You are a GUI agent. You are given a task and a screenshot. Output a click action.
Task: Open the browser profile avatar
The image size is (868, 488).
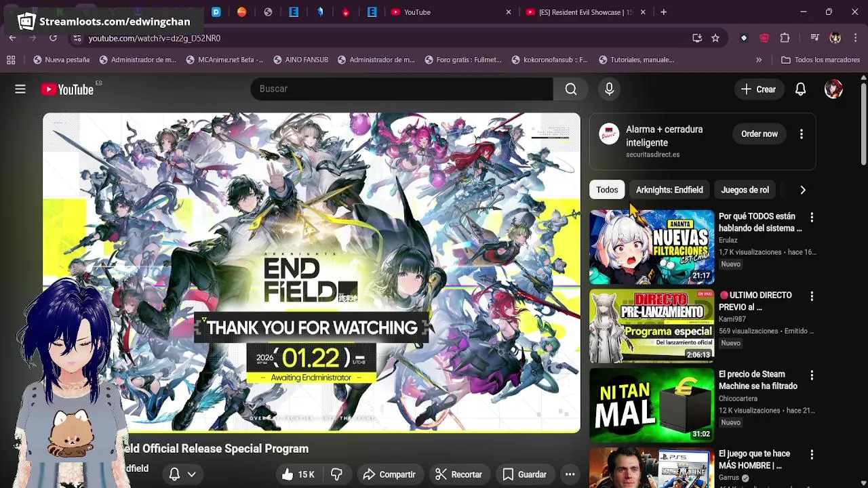pos(835,38)
